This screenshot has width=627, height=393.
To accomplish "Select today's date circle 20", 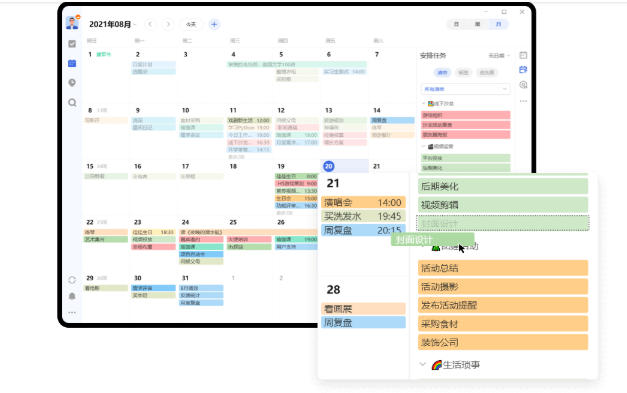I will (x=329, y=166).
